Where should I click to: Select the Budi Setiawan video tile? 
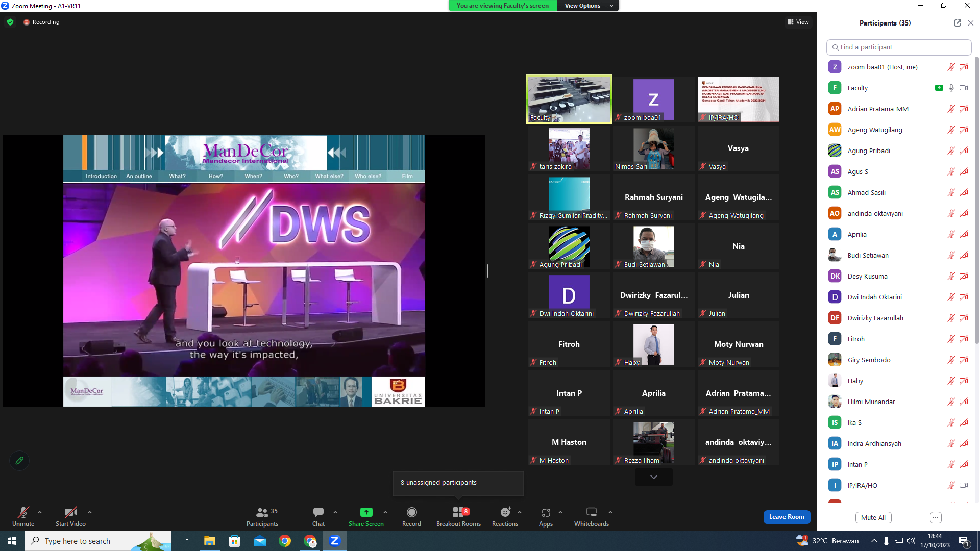click(654, 246)
